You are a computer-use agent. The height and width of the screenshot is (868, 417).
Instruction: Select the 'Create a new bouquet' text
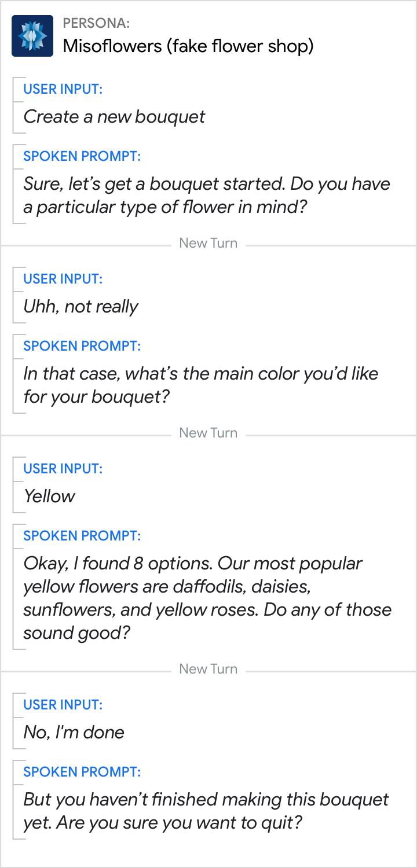pyautogui.click(x=114, y=117)
